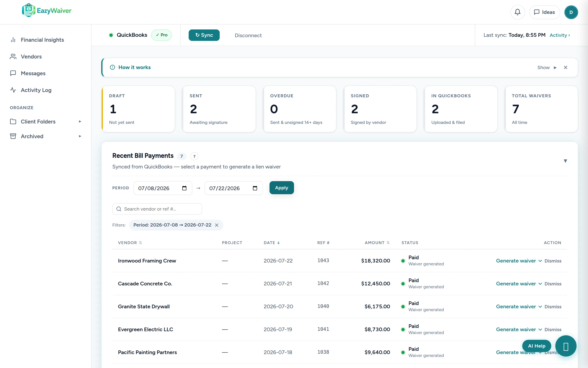The width and height of the screenshot is (588, 368).
Task: Select the Client Folders item
Action: pos(38,121)
